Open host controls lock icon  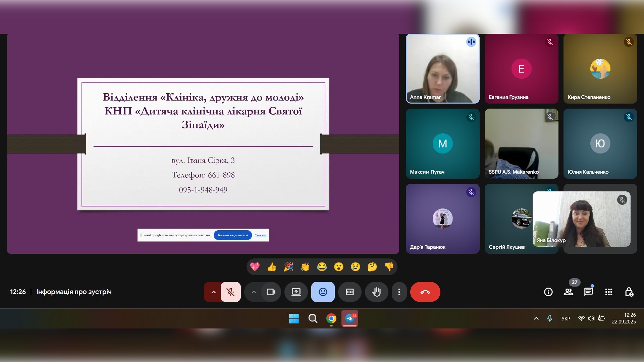point(629,292)
